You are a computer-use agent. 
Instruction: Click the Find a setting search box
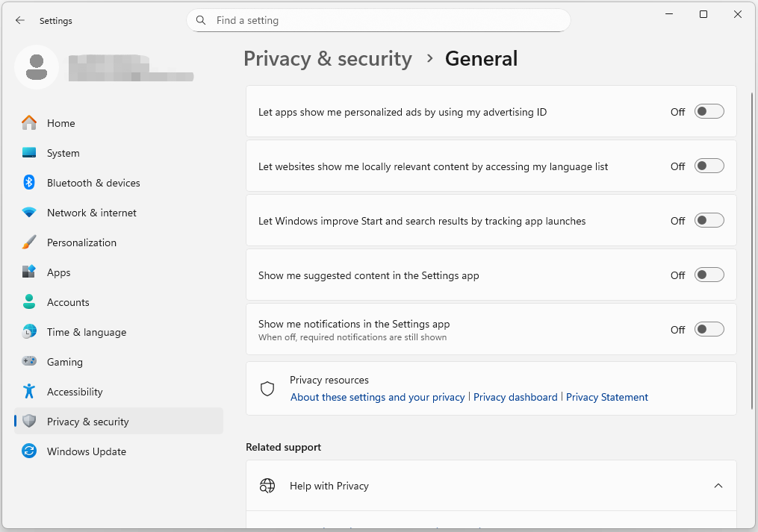coord(377,20)
